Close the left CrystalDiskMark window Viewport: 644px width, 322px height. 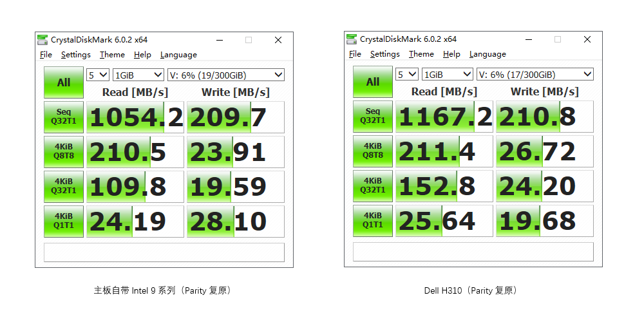click(278, 40)
